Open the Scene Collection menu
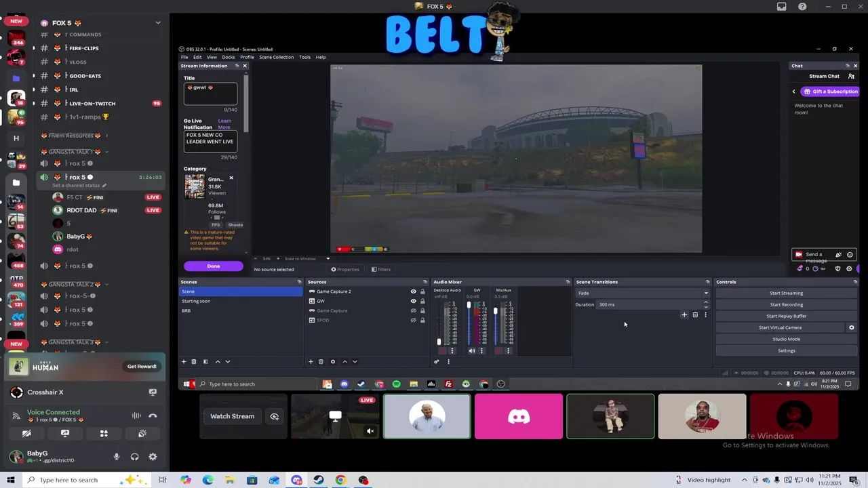 point(277,57)
